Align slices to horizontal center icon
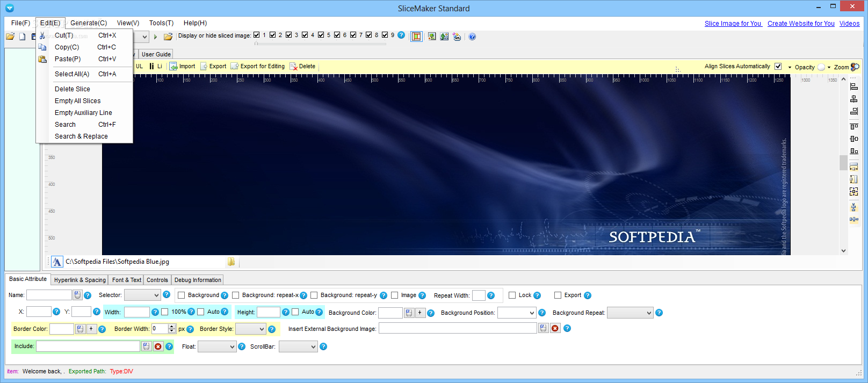 [x=854, y=99]
